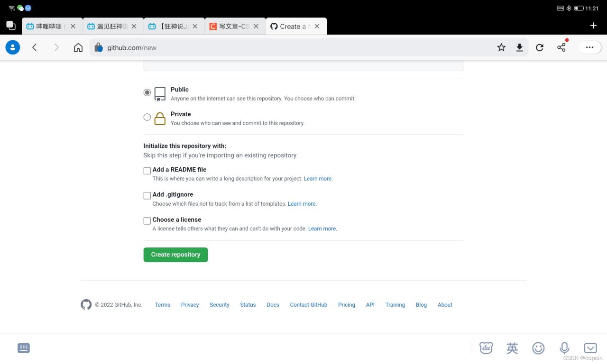Image resolution: width=607 pixels, height=364 pixels.
Task: Add a new browser tab
Action: [593, 26]
